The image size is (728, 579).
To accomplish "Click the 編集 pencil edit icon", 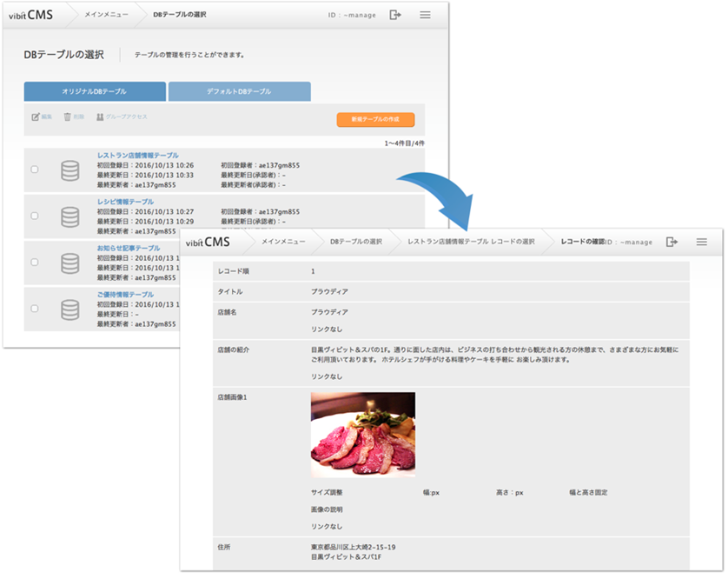I will (x=36, y=116).
